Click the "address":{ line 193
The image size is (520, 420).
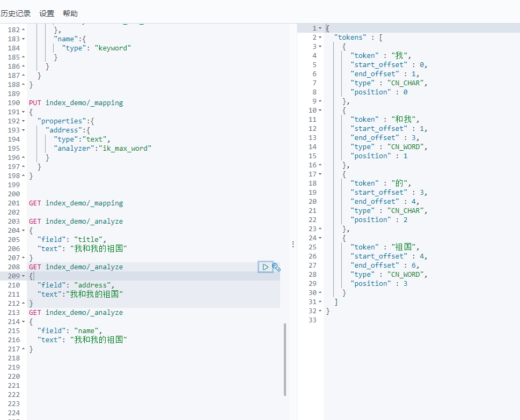[x=68, y=130]
